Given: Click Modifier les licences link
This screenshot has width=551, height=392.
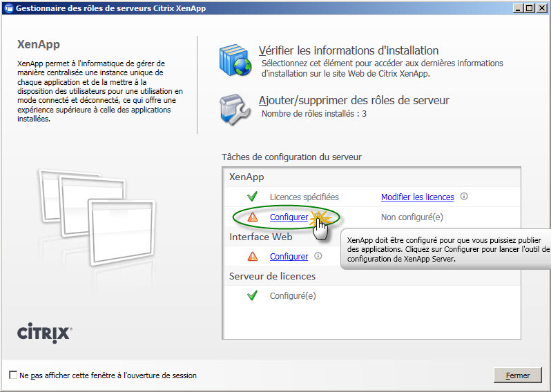Looking at the screenshot, I should point(418,197).
